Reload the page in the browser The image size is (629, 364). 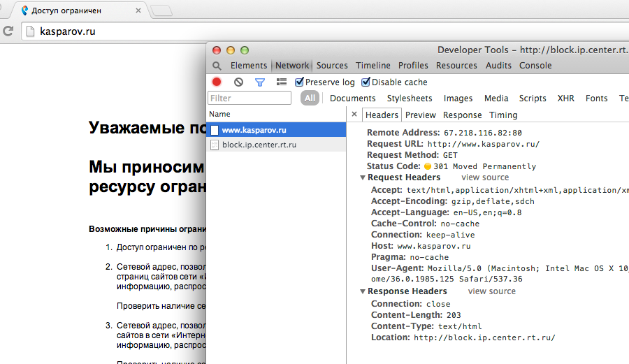coord(8,31)
